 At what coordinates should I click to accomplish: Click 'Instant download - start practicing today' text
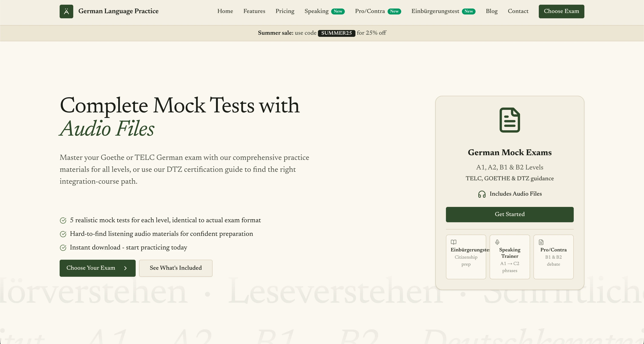[x=128, y=248]
